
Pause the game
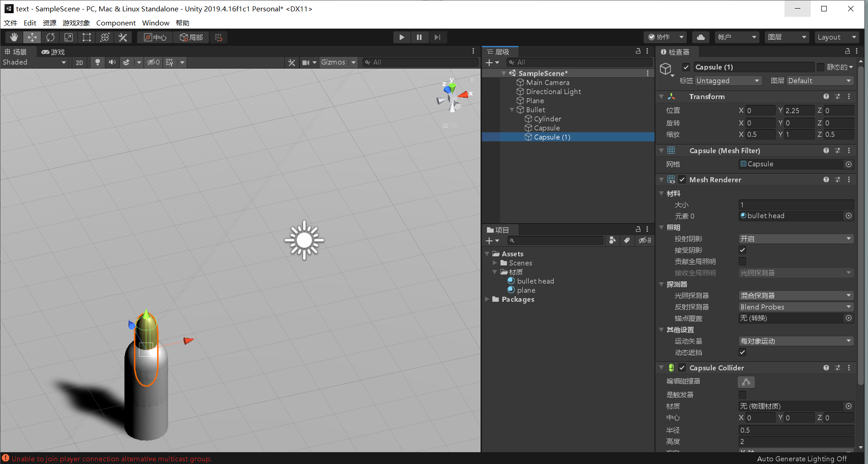419,37
